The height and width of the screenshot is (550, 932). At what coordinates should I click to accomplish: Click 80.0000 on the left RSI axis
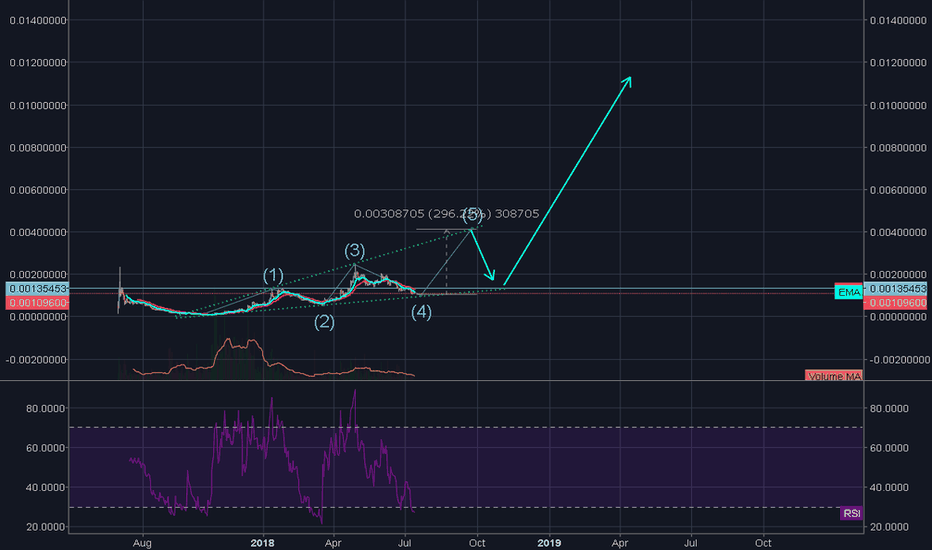click(45, 408)
